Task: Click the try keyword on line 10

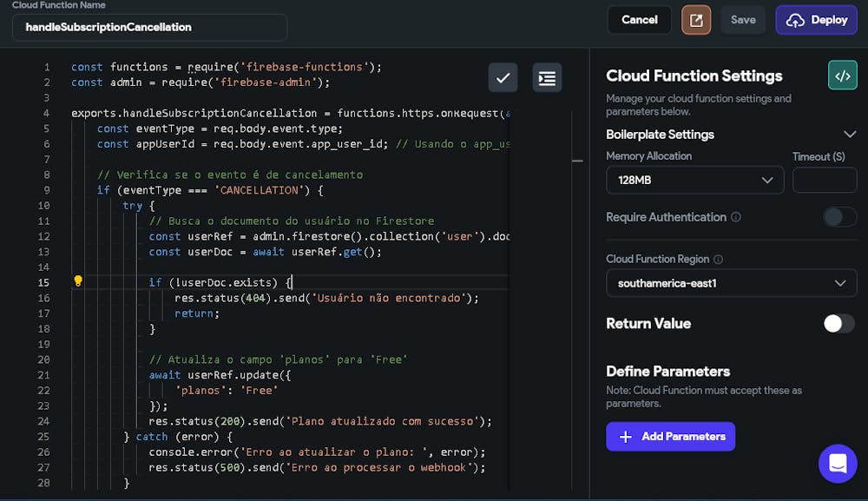Action: tap(132, 206)
